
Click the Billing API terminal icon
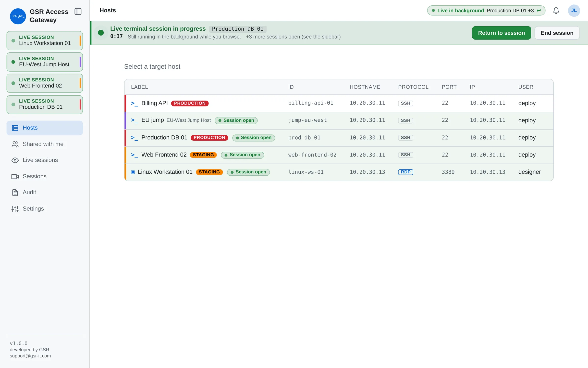[135, 103]
